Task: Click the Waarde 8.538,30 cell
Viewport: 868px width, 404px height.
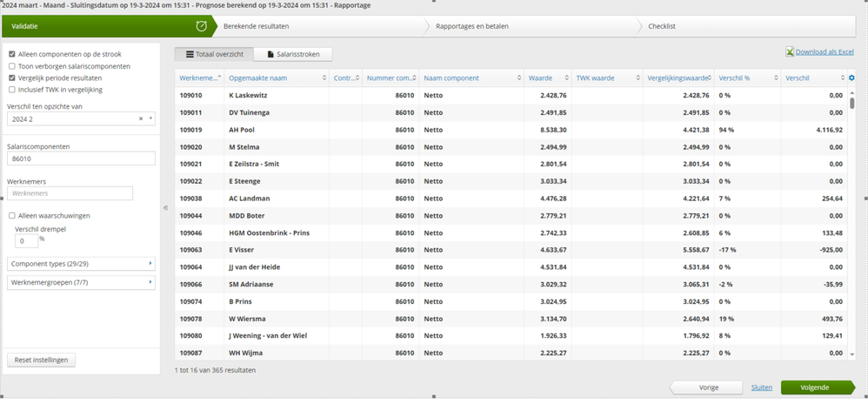Action: 553,130
